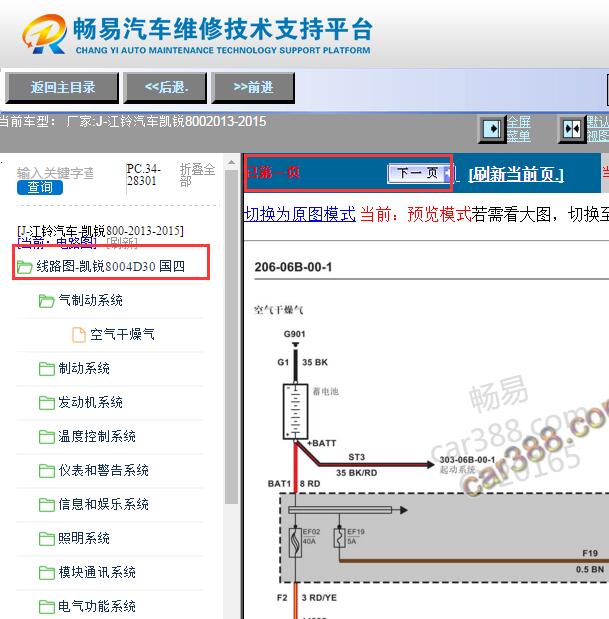Click the PC.34-28301 text
Screen dimensions: 609x619
pos(143,174)
